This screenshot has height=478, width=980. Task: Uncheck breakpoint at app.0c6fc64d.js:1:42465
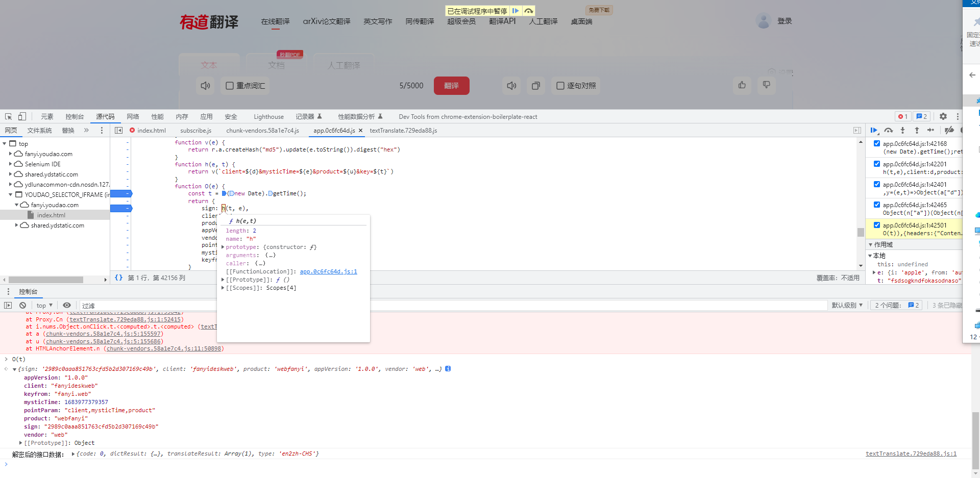[x=877, y=205]
